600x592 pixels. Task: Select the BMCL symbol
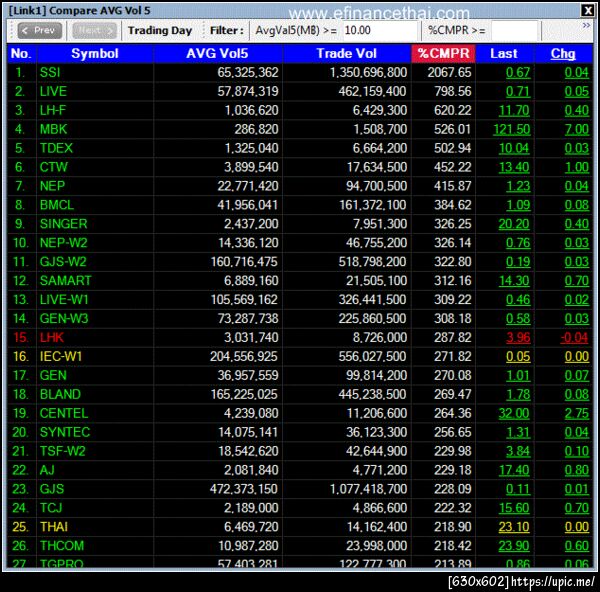pos(57,205)
